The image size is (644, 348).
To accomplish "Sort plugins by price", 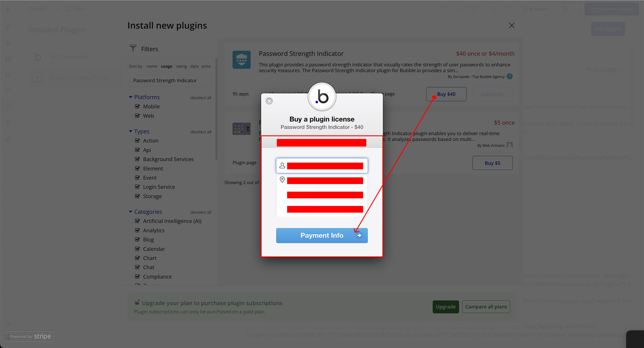I will click(x=206, y=66).
